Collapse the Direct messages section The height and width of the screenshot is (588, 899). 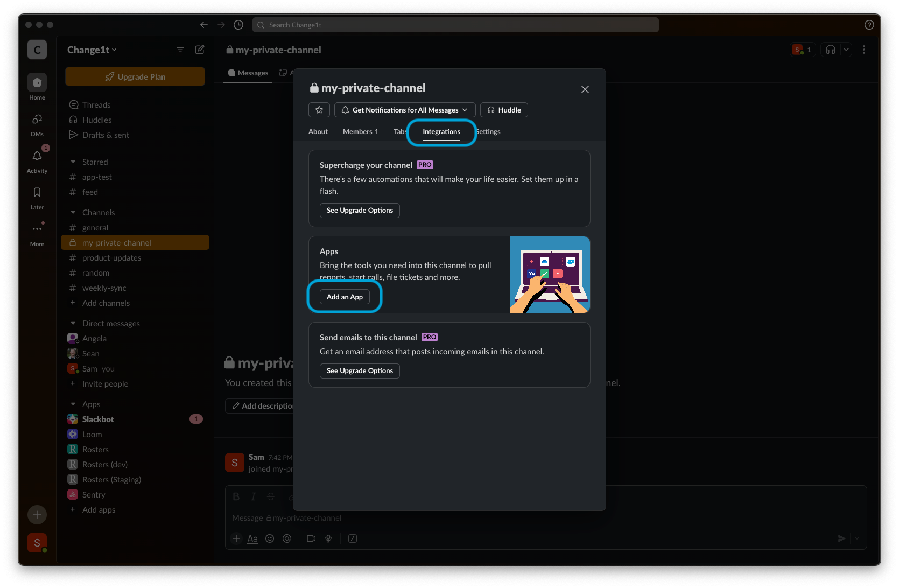click(73, 323)
